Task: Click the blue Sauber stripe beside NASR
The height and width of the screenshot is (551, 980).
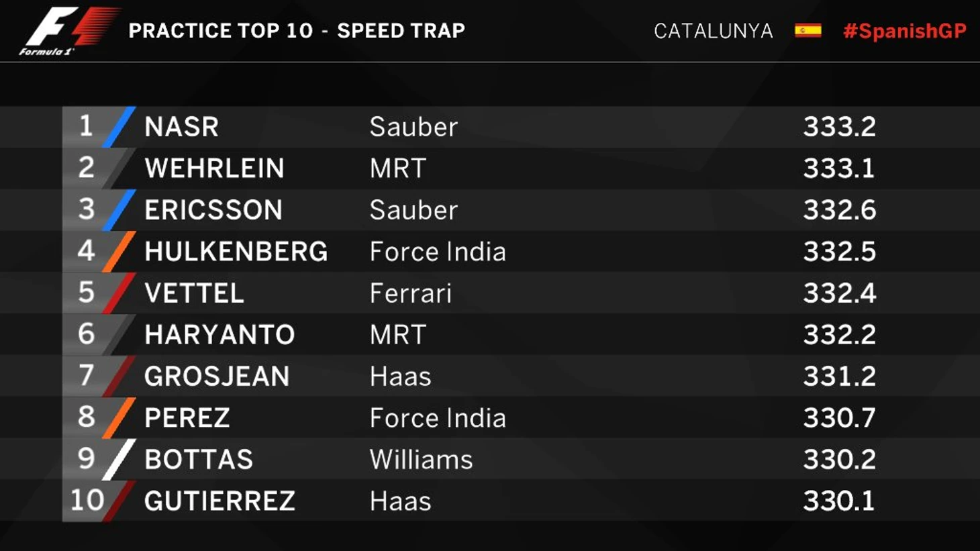Action: 119,127
